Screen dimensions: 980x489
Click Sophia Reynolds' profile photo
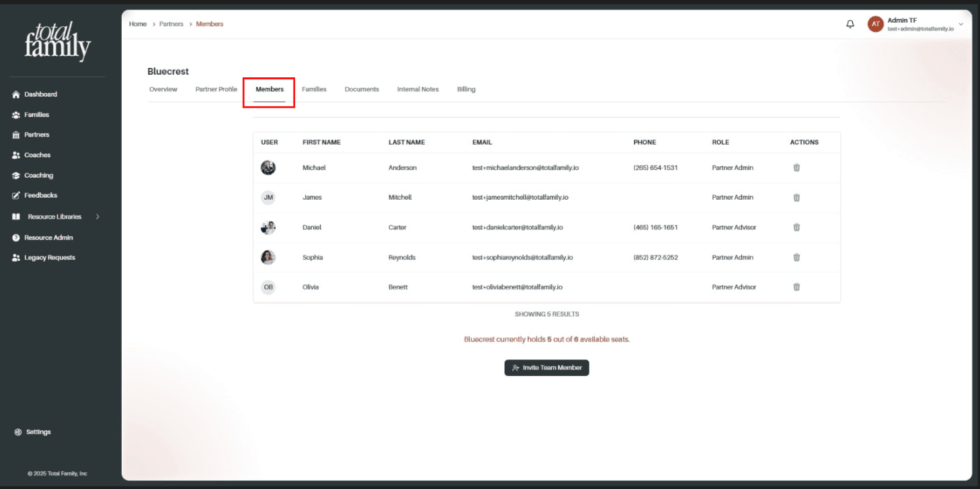(x=268, y=257)
